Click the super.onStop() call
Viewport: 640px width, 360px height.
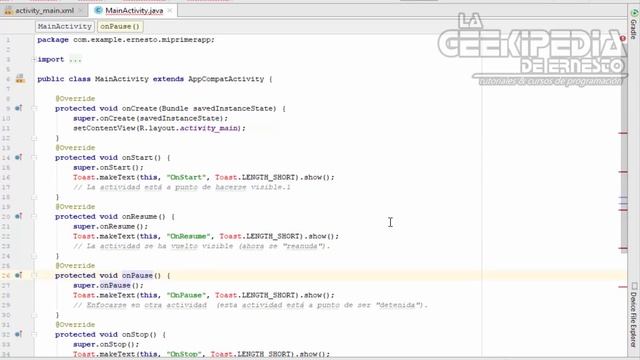[x=106, y=344]
